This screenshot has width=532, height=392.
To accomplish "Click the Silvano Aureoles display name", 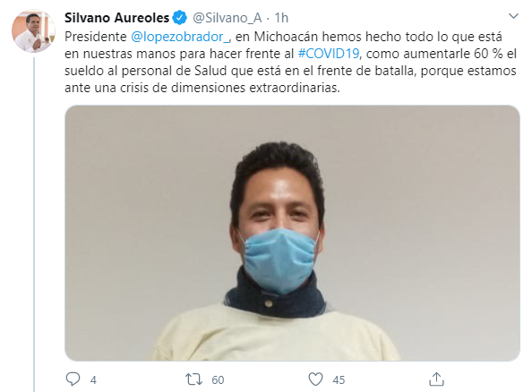I will coord(116,18).
